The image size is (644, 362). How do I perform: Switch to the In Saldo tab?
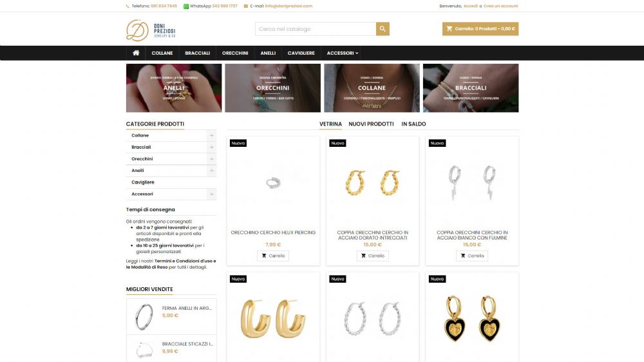coord(413,124)
